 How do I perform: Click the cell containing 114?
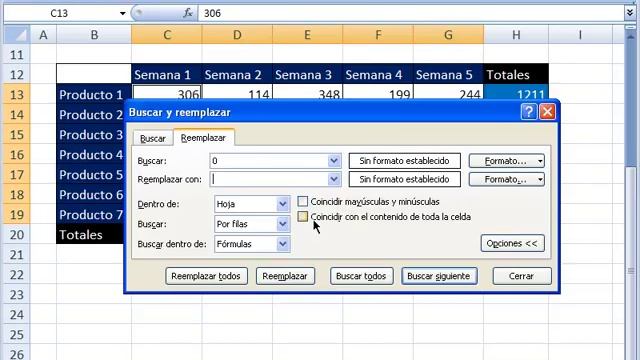click(237, 92)
